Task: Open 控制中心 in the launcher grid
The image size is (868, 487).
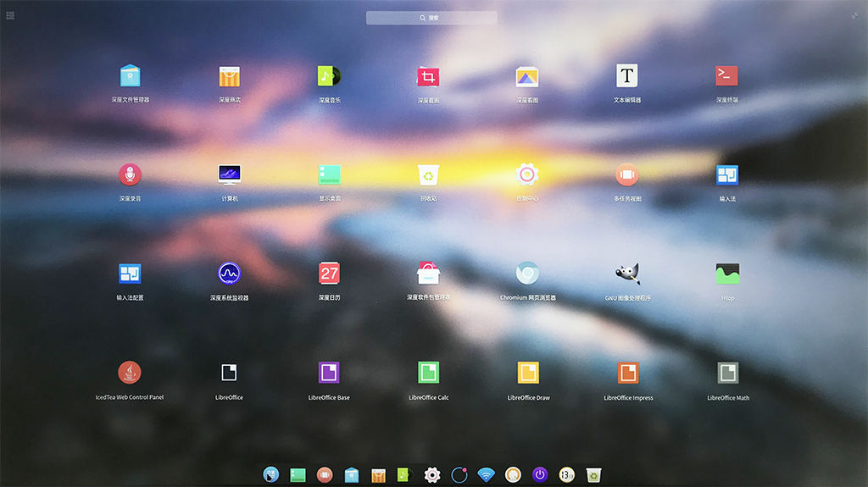Action: point(527,174)
